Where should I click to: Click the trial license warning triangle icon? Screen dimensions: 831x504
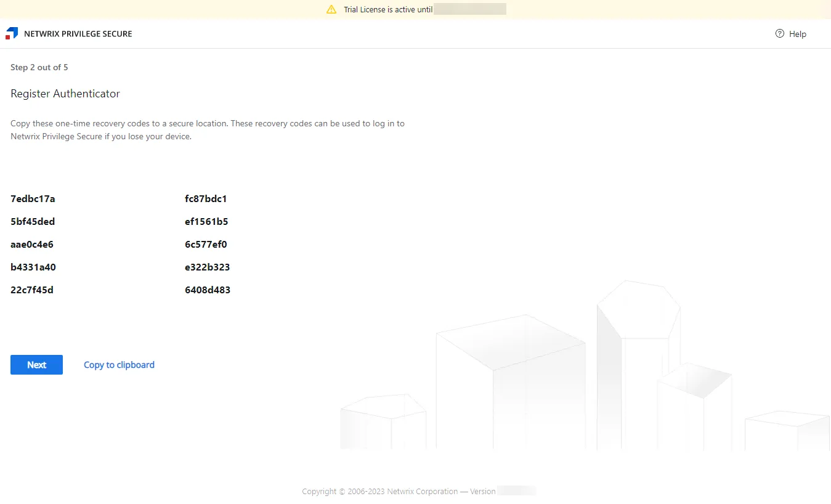coord(331,9)
